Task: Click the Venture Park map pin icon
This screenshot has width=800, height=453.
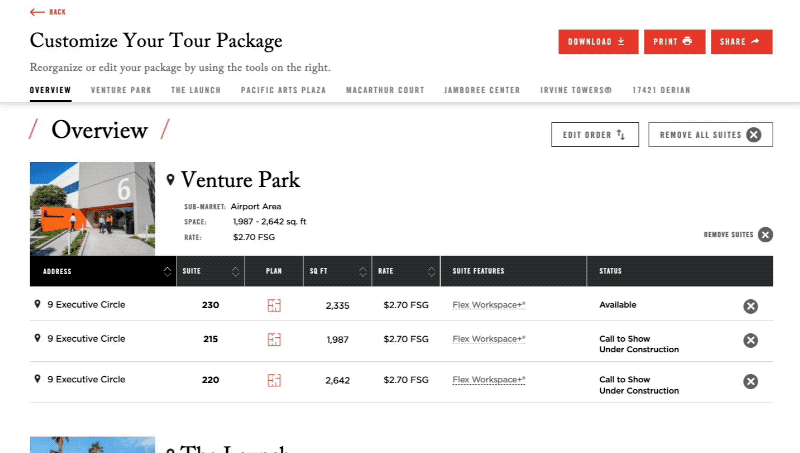Action: pyautogui.click(x=170, y=180)
